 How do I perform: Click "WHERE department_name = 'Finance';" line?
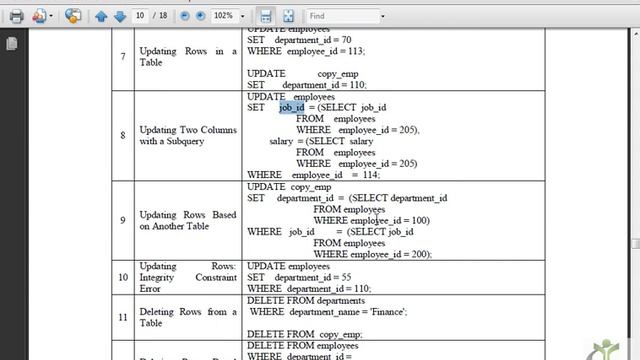tap(329, 312)
